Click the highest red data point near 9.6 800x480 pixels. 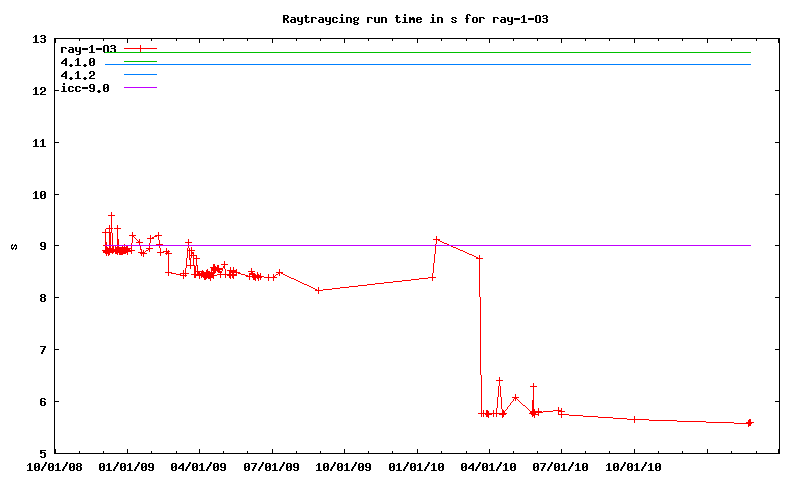111,215
